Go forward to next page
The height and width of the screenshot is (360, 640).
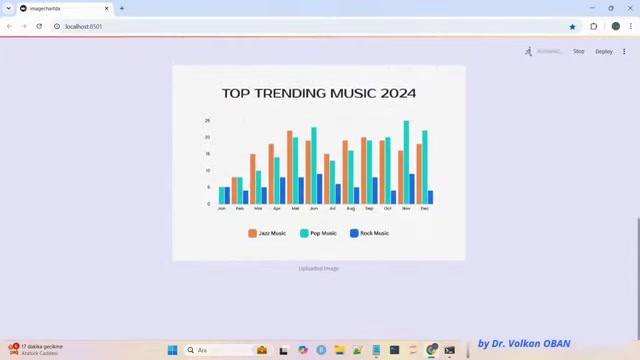pyautogui.click(x=24, y=26)
